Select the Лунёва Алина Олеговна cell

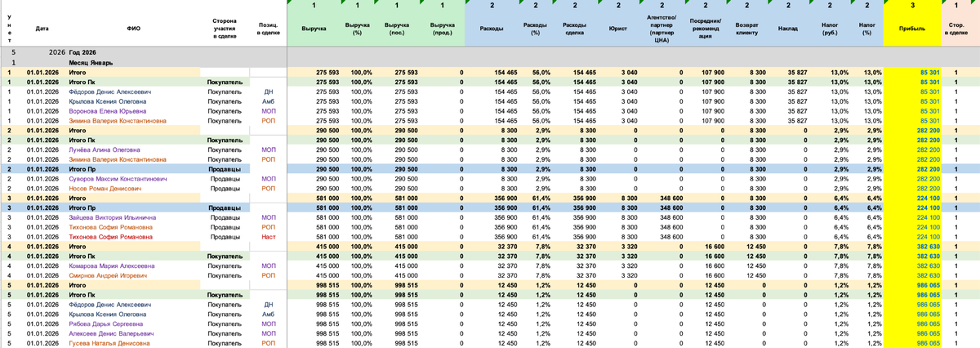[104, 149]
